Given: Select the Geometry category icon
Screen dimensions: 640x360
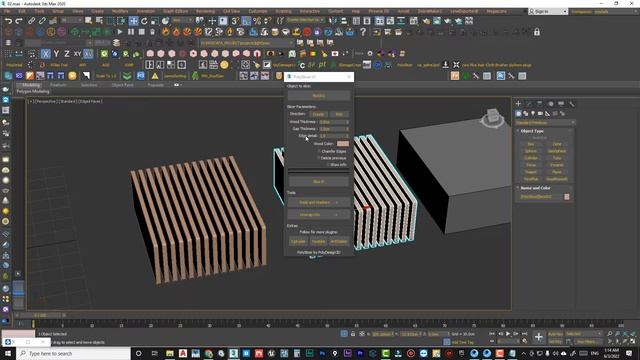Looking at the screenshot, I should 518,113.
